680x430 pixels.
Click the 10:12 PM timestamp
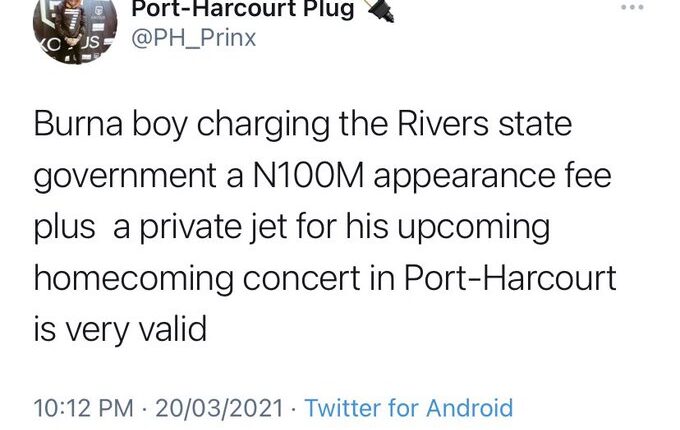[x=83, y=408]
